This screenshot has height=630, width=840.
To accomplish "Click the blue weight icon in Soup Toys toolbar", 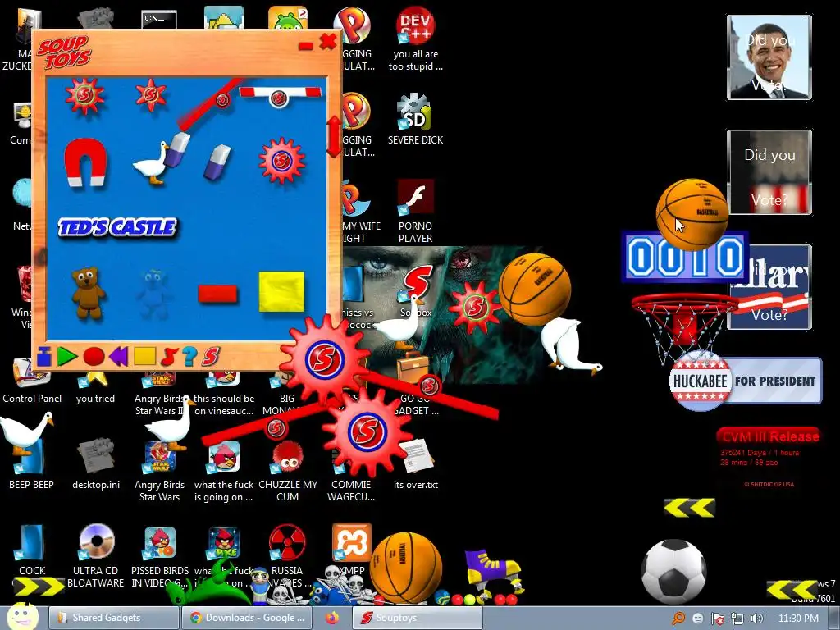I will pos(44,356).
